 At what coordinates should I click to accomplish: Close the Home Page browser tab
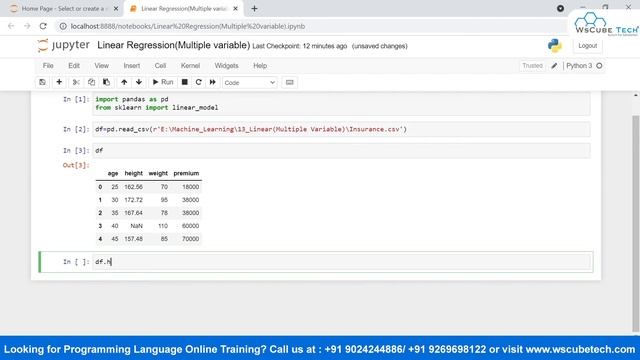coord(116,9)
